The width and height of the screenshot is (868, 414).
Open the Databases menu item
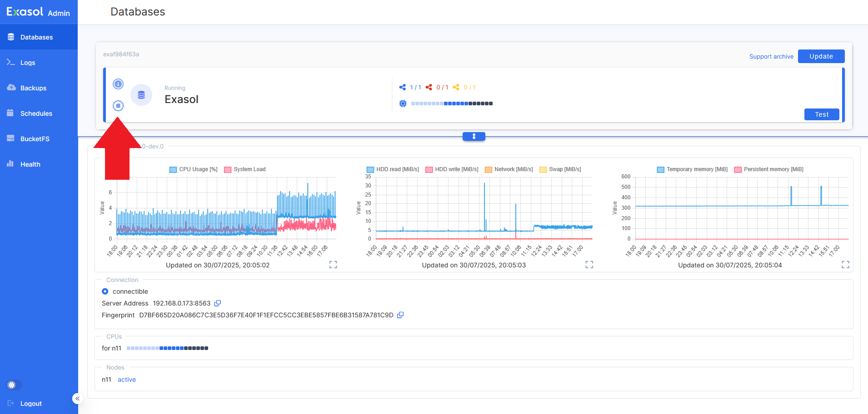[x=39, y=37]
